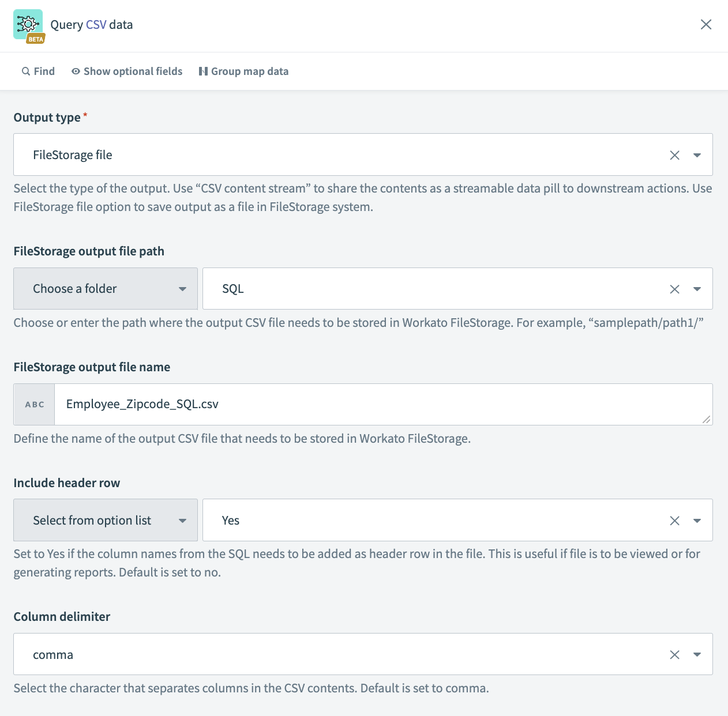Screen dimensions: 728x716
Task: Clear the FileStorage file output type
Action: (x=674, y=155)
